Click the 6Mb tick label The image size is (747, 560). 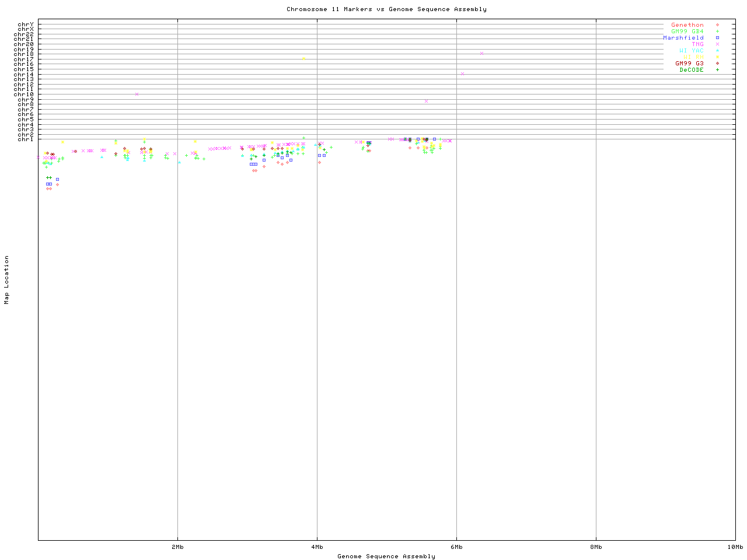click(x=456, y=547)
